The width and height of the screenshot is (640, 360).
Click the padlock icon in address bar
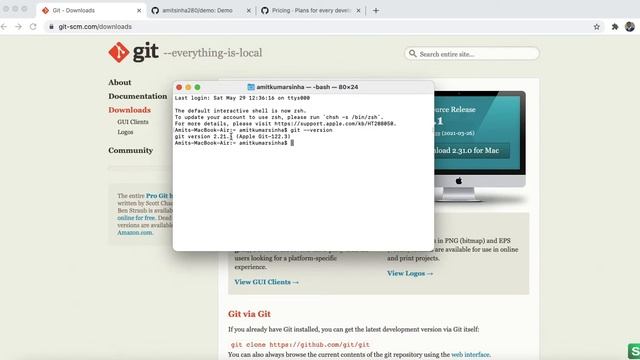click(x=51, y=27)
